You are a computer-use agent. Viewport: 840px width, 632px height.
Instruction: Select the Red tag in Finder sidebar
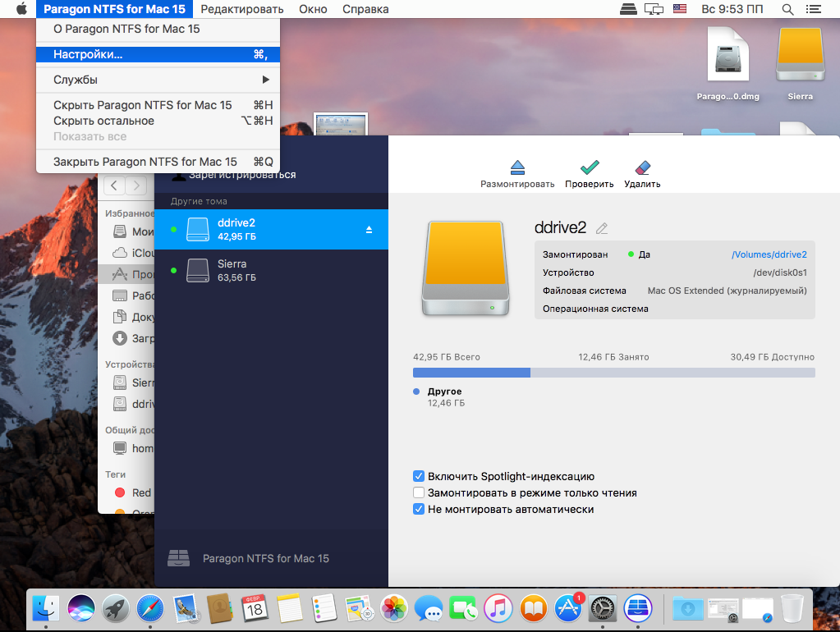pyautogui.click(x=133, y=492)
